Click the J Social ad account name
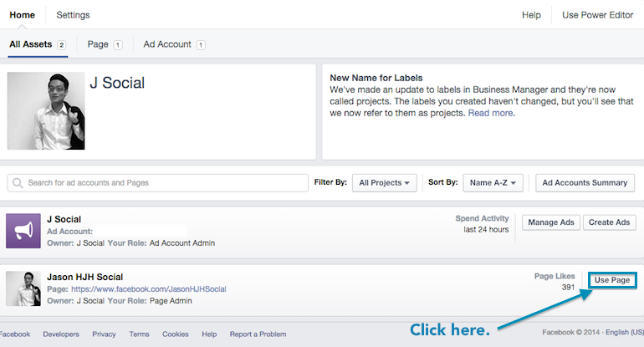The height and width of the screenshot is (347, 644). tap(64, 219)
